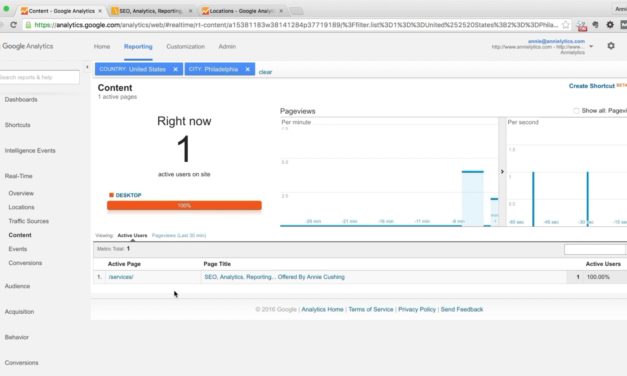Toggle the Show all Pageviews checkbox
The height and width of the screenshot is (376, 627).
click(576, 111)
